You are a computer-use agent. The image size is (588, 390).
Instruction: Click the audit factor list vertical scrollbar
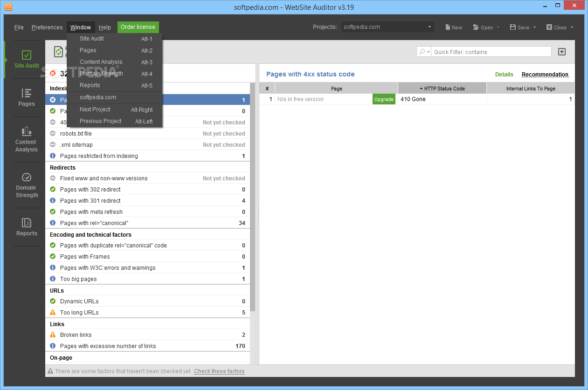coord(253,198)
